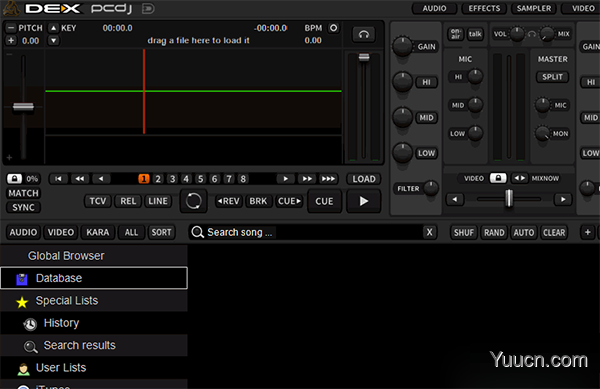Open Search results list
This screenshot has height=389, width=600.
pos(94,345)
